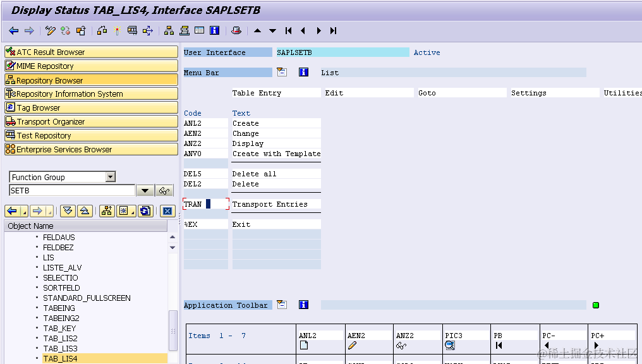Open the navigation back history arrow dropdown
The height and width of the screenshot is (364, 642).
pos(25,212)
